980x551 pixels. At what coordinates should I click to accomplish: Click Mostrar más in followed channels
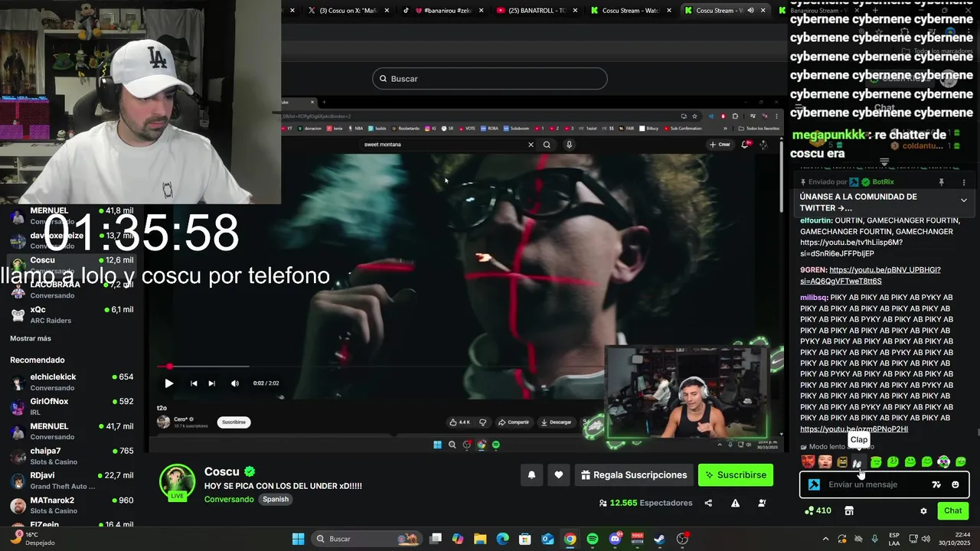(31, 338)
